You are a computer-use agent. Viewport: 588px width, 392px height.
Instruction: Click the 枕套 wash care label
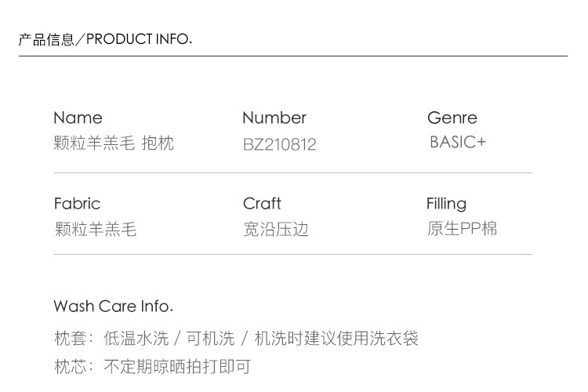pyautogui.click(x=71, y=339)
